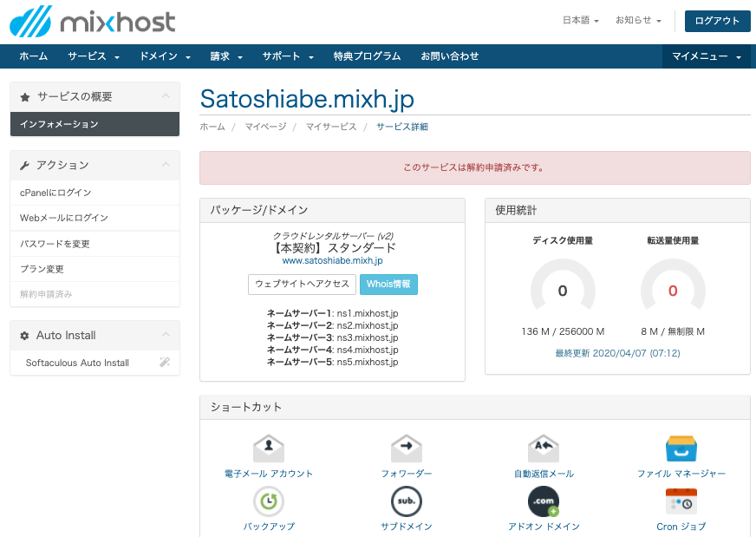
Task: Open the フォワーダー forwarder envelope icon
Action: point(407,449)
